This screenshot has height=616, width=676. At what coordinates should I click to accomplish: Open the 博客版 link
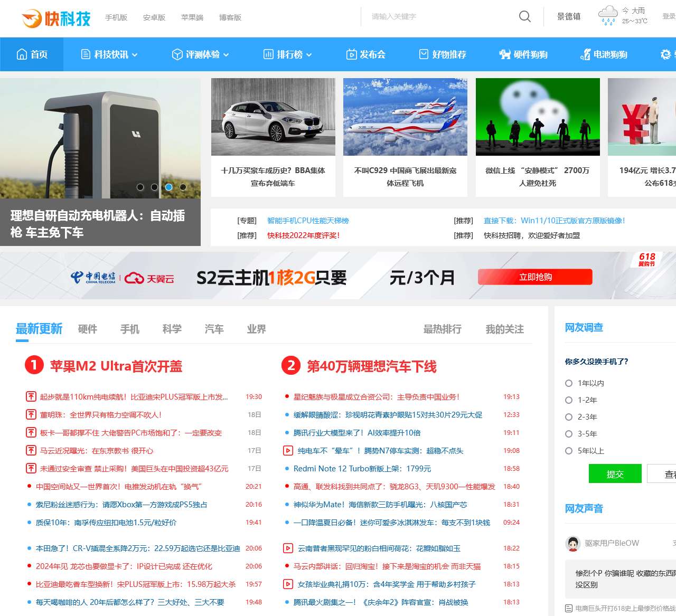pos(230,17)
